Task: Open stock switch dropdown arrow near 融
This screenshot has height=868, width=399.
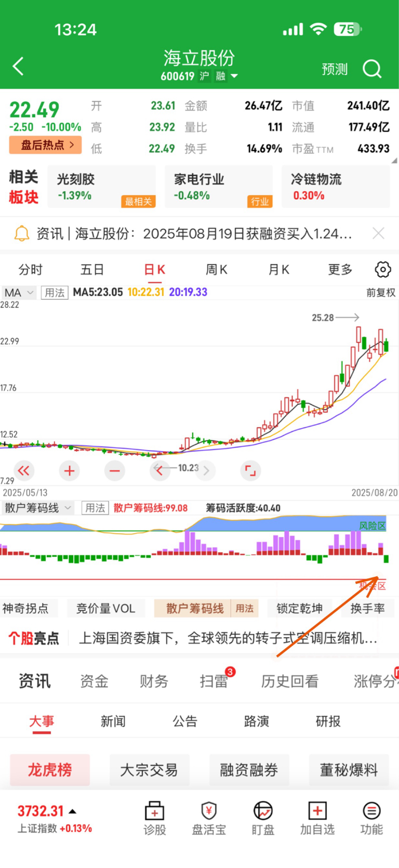Action: (x=234, y=76)
